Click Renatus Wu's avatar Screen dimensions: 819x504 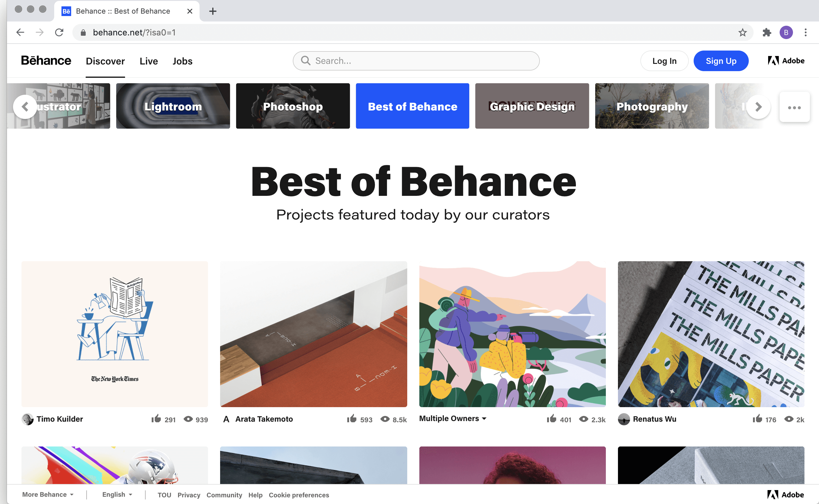click(x=624, y=419)
